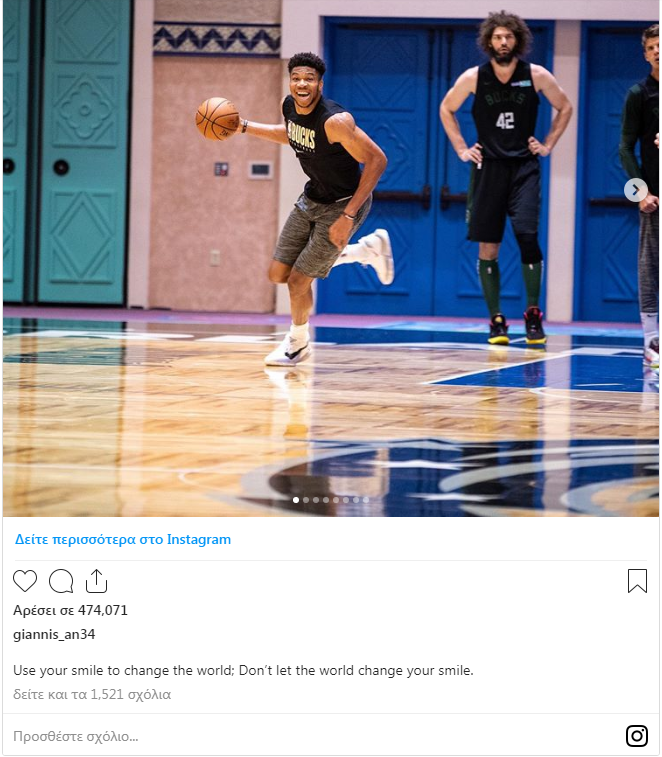Click the basketball in the post photo
This screenshot has height=757, width=662.
(217, 119)
